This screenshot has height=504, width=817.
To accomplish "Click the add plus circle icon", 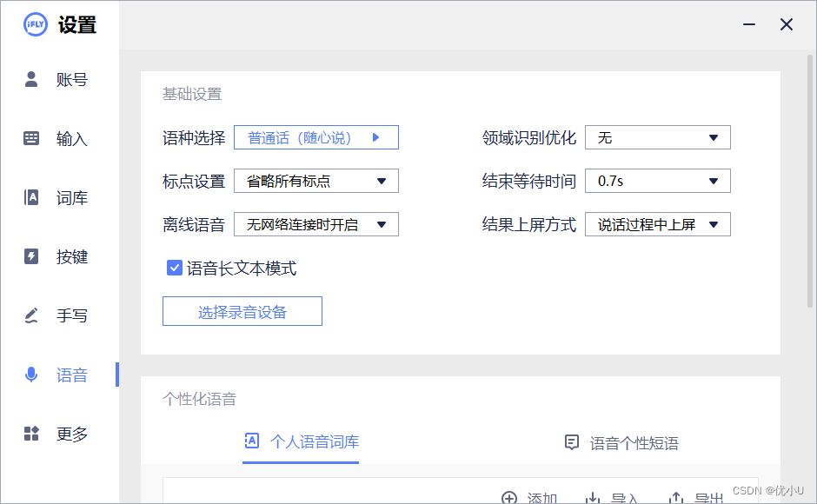I will tap(509, 498).
